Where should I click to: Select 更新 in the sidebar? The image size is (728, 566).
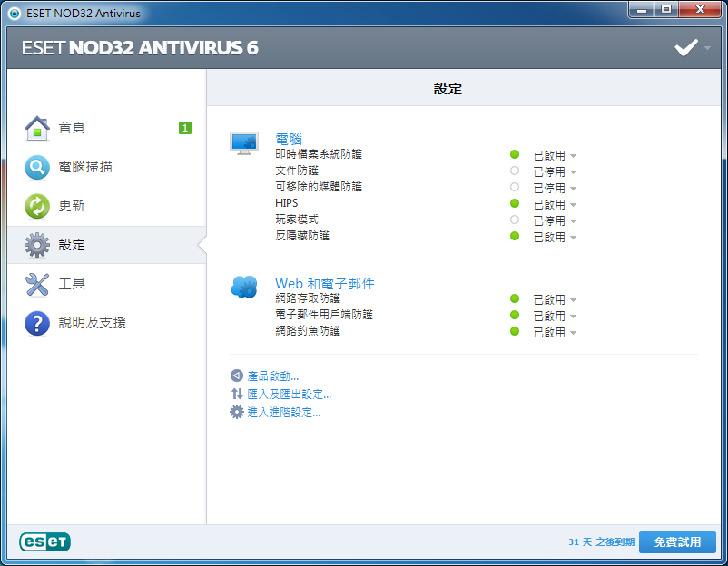coord(107,206)
